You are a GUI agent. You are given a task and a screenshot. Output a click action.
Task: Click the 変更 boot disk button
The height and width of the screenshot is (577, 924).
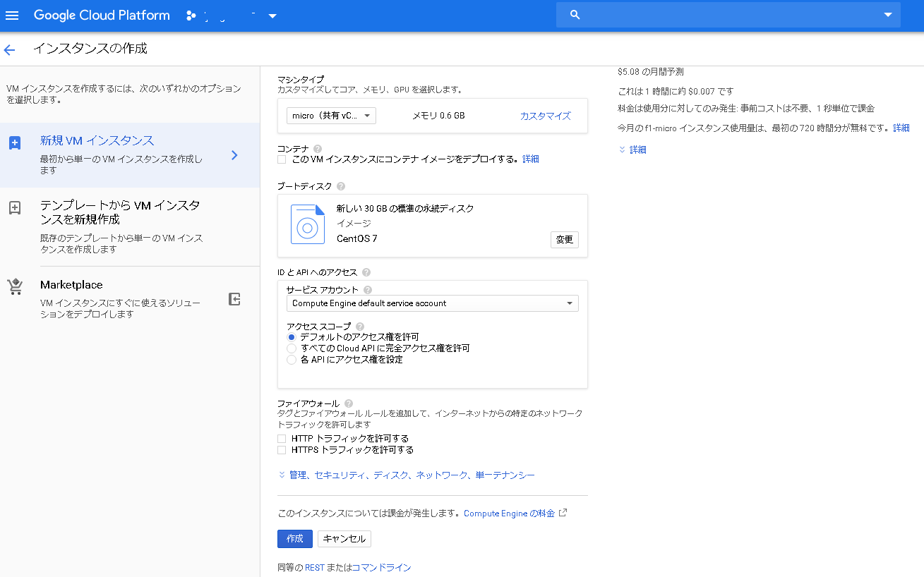(x=565, y=240)
